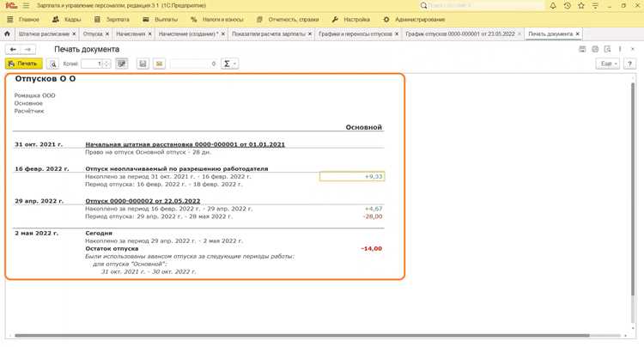644x347 pixels.
Task: Expand the sigma sum dropdown
Action: 229,64
